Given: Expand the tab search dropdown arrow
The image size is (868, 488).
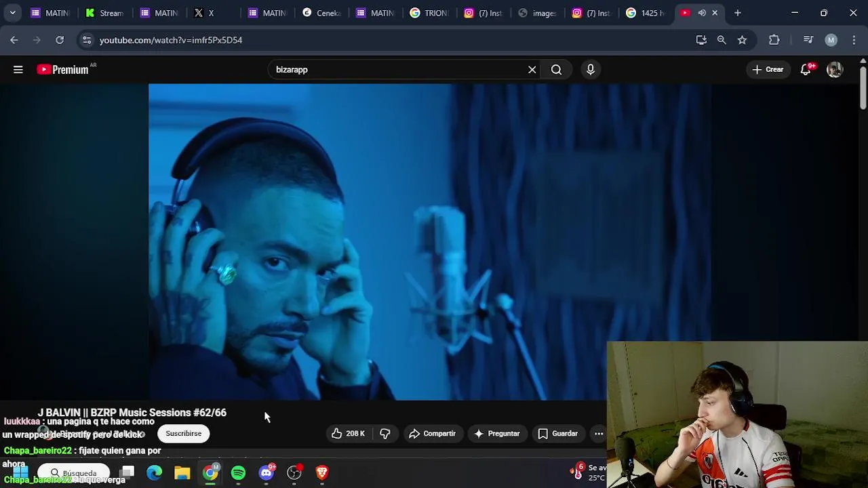Looking at the screenshot, I should tap(12, 13).
